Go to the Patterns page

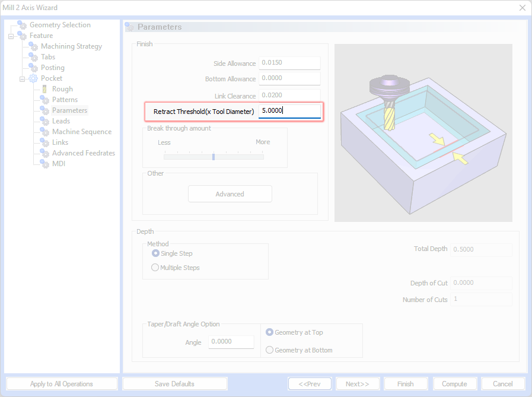[x=65, y=100]
